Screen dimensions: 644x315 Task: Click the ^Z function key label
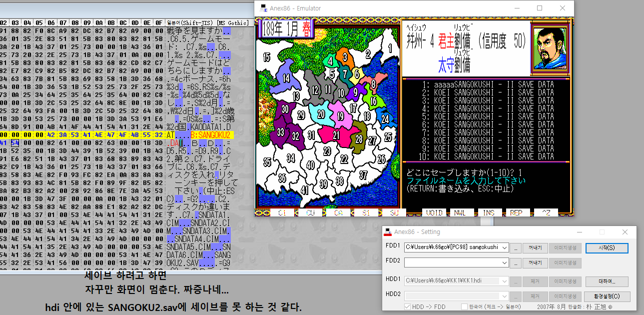tap(546, 212)
